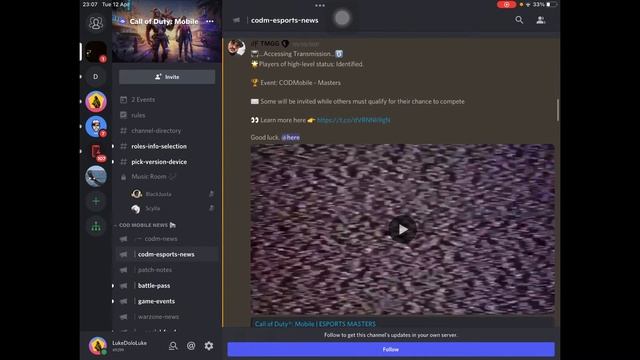Open server options three-dot menu

pyautogui.click(x=210, y=21)
